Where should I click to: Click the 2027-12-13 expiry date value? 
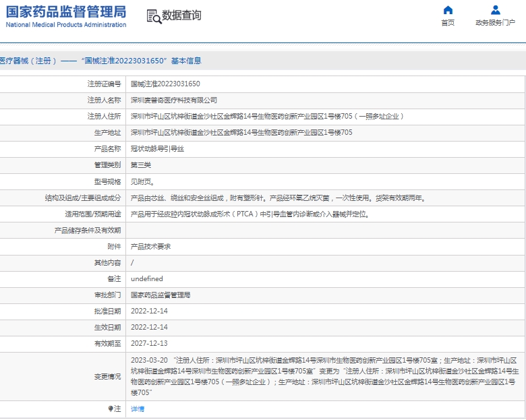tap(149, 343)
